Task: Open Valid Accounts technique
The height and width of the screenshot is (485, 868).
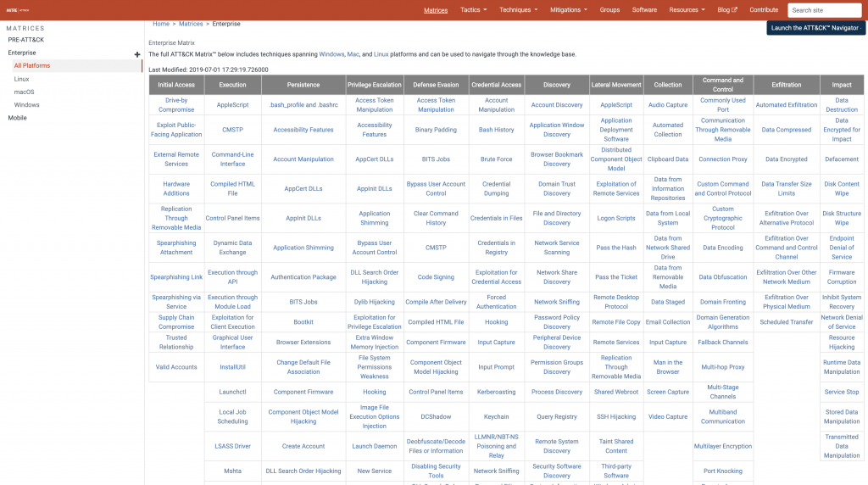Action: (x=176, y=367)
